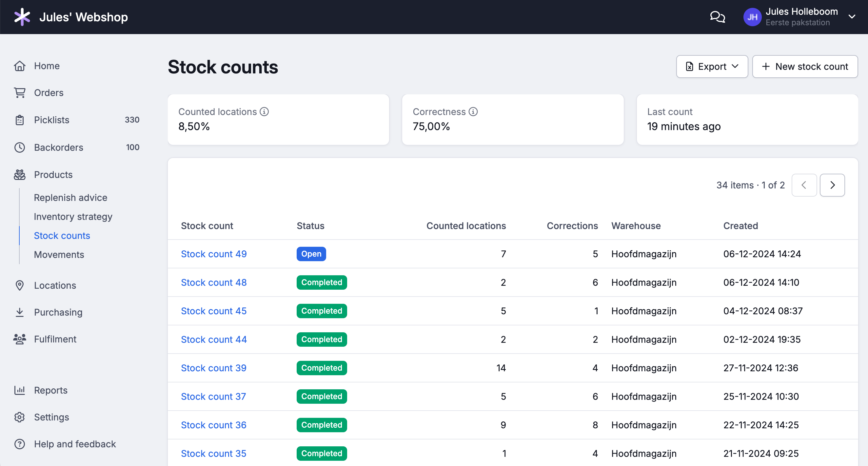Click the '19 minutes ago' last count value
This screenshot has height=466, width=868.
tap(684, 126)
